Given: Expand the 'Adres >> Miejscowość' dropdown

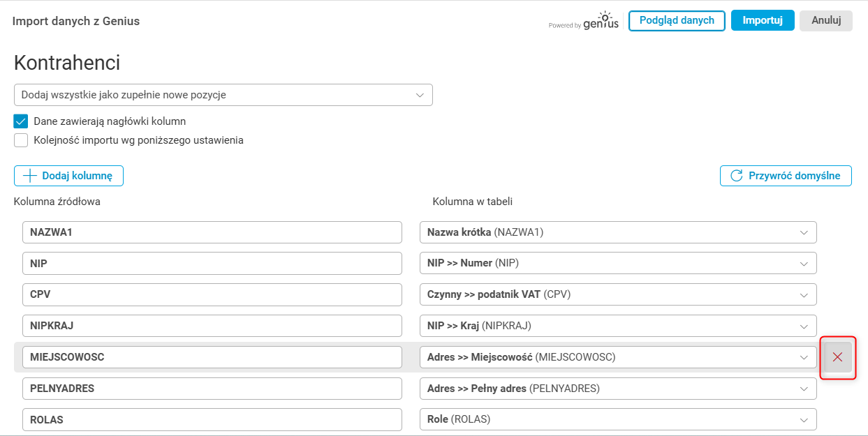Looking at the screenshot, I should click(x=617, y=357).
